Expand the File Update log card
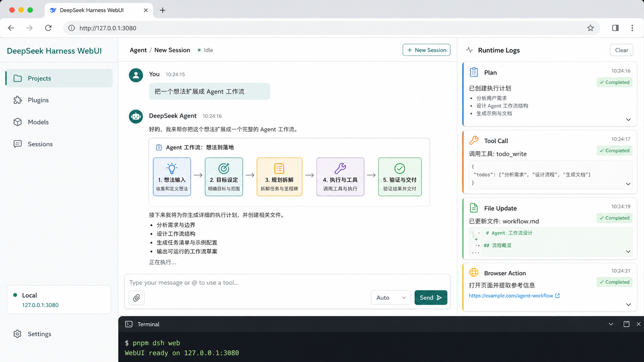Image resolution: width=644 pixels, height=362 pixels. (x=628, y=252)
